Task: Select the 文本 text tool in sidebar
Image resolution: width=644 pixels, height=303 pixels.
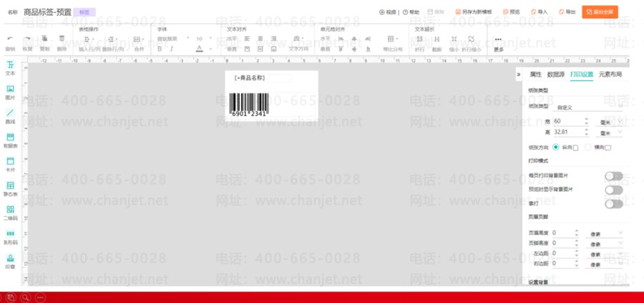Action: 10,68
